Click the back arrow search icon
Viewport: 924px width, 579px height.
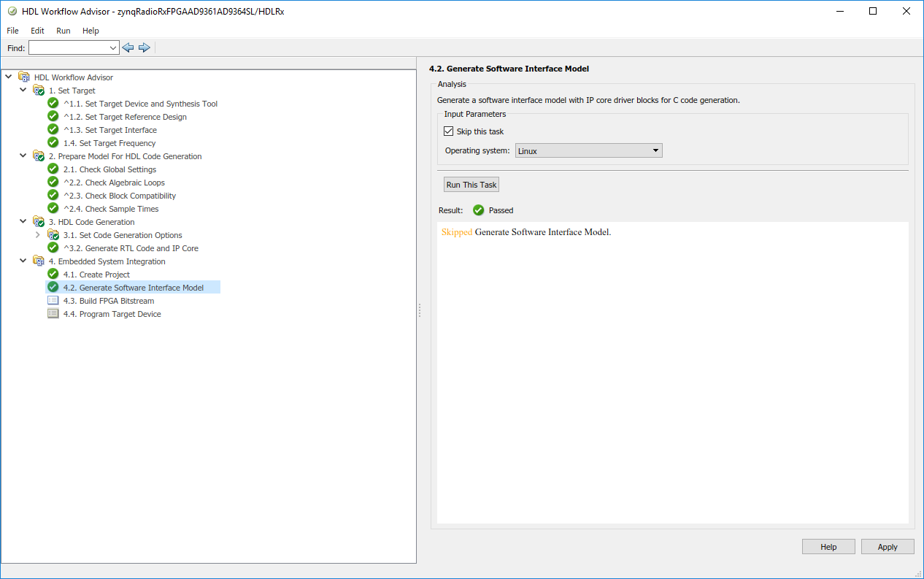(128, 47)
